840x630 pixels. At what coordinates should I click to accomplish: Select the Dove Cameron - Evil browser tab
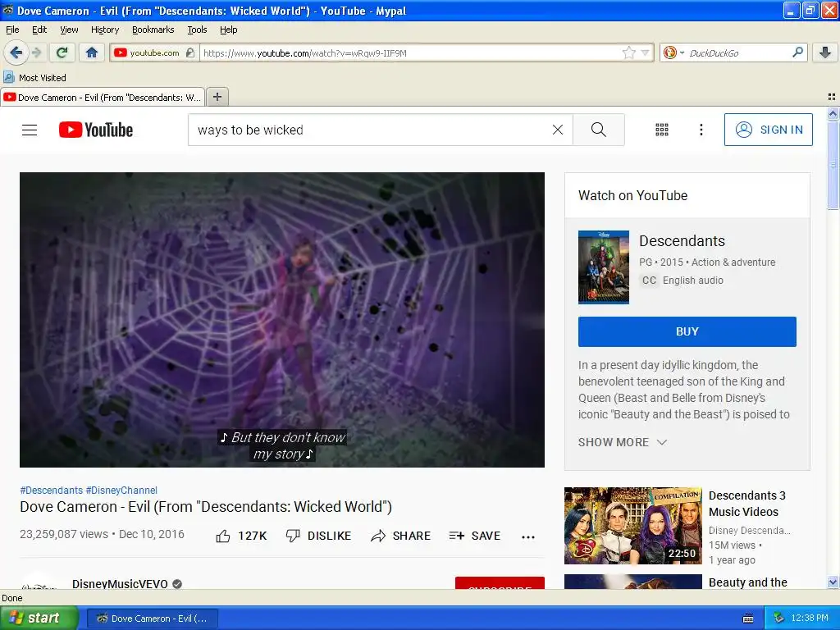pyautogui.click(x=103, y=97)
